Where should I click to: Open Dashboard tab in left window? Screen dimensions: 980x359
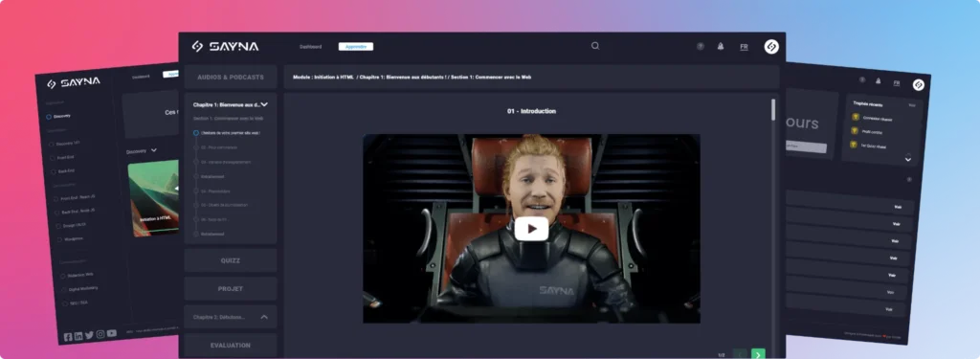coord(141,77)
